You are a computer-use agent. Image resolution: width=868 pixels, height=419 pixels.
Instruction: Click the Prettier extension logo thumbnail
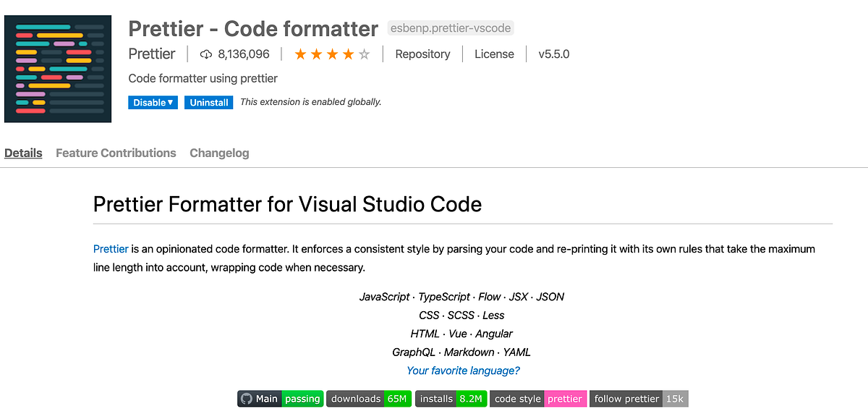(57, 68)
